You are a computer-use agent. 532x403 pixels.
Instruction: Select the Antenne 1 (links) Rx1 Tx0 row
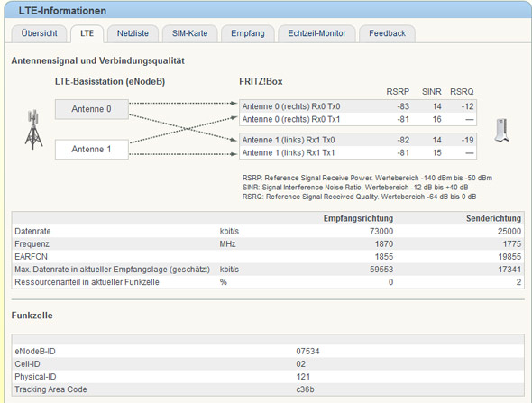click(358, 140)
